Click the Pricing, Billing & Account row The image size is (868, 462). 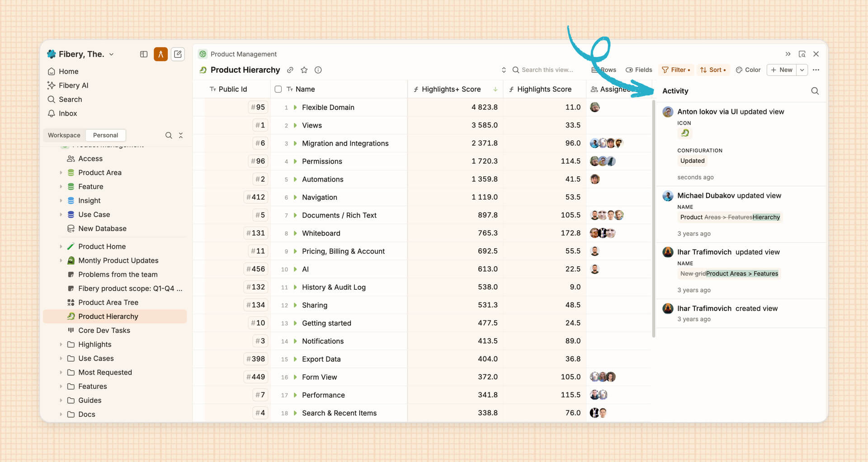click(344, 251)
